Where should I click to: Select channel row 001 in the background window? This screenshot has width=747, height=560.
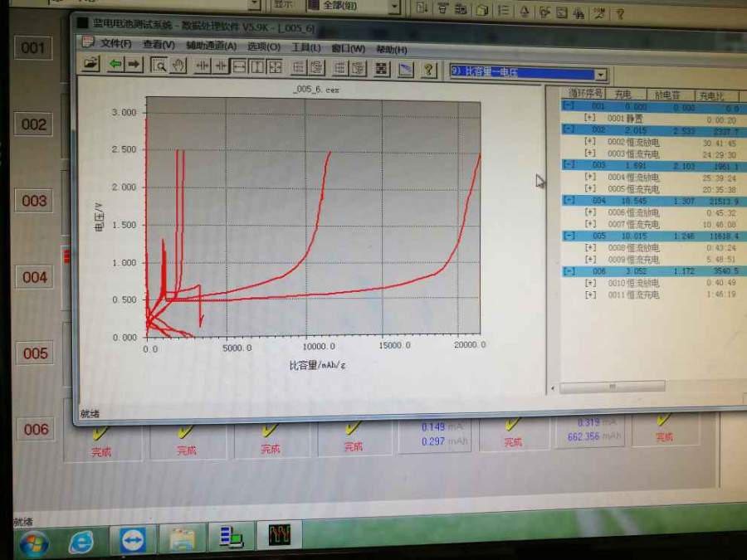[32, 47]
